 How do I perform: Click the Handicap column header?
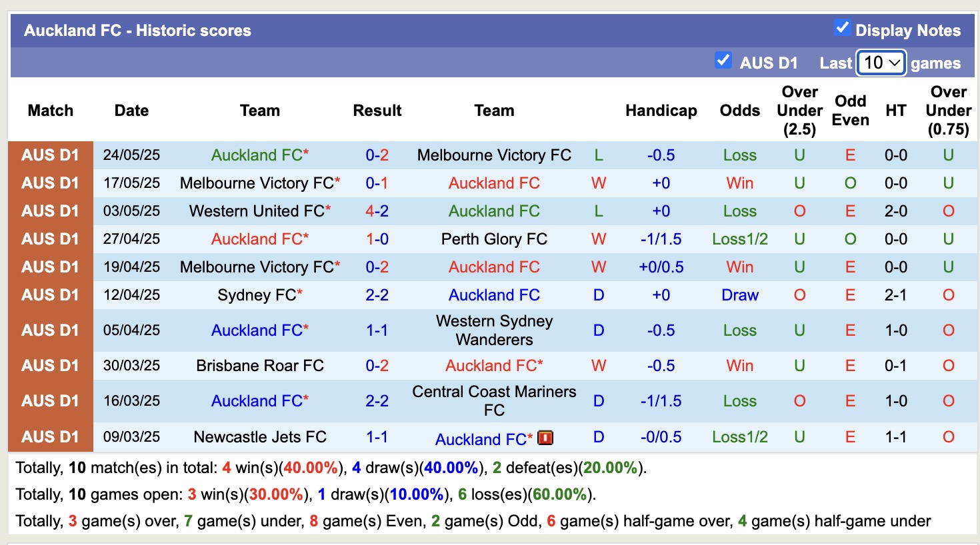point(661,111)
